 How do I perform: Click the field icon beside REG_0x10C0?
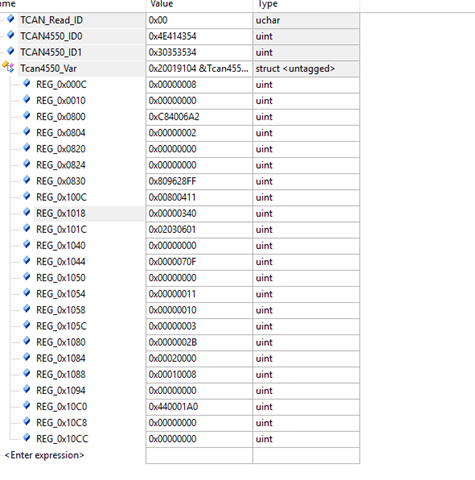27,405
